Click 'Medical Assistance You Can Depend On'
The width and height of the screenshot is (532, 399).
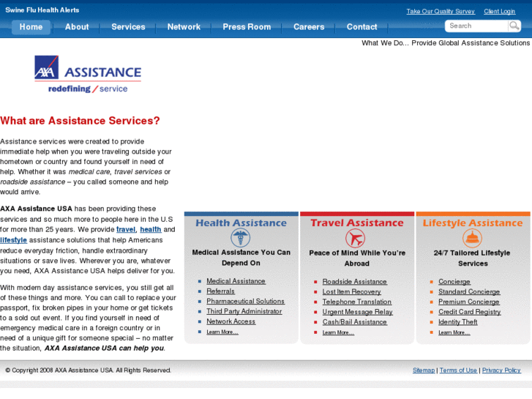[241, 258]
